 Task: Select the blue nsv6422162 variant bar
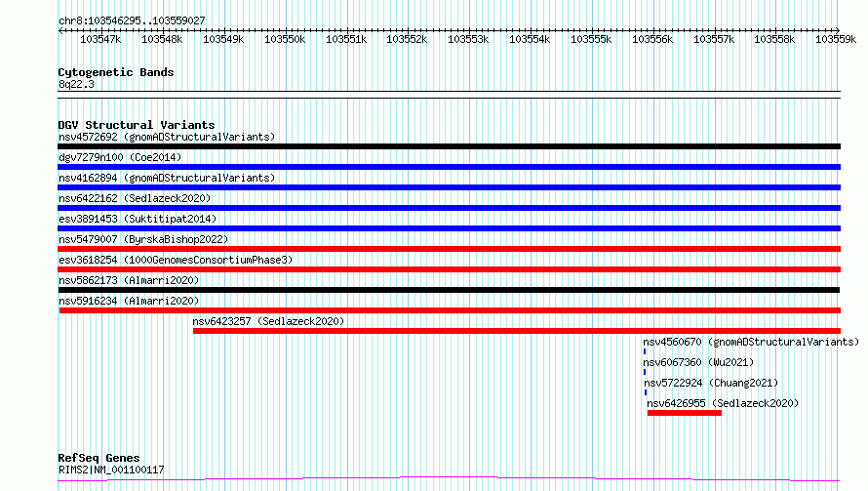point(449,208)
